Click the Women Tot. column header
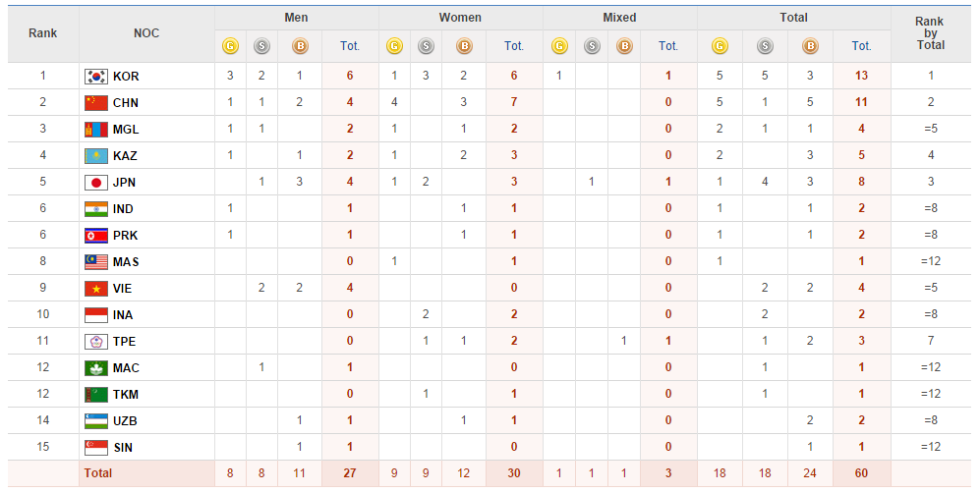Image resolution: width=980 pixels, height=493 pixels. pyautogui.click(x=514, y=45)
